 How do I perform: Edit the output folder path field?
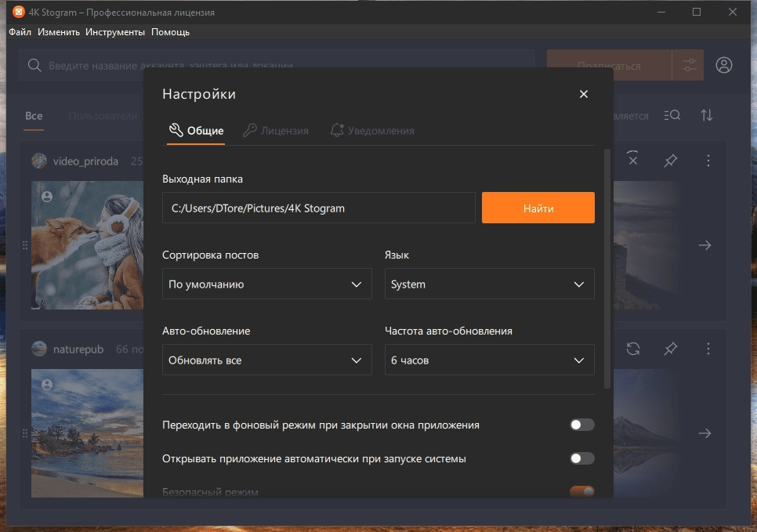tap(319, 208)
